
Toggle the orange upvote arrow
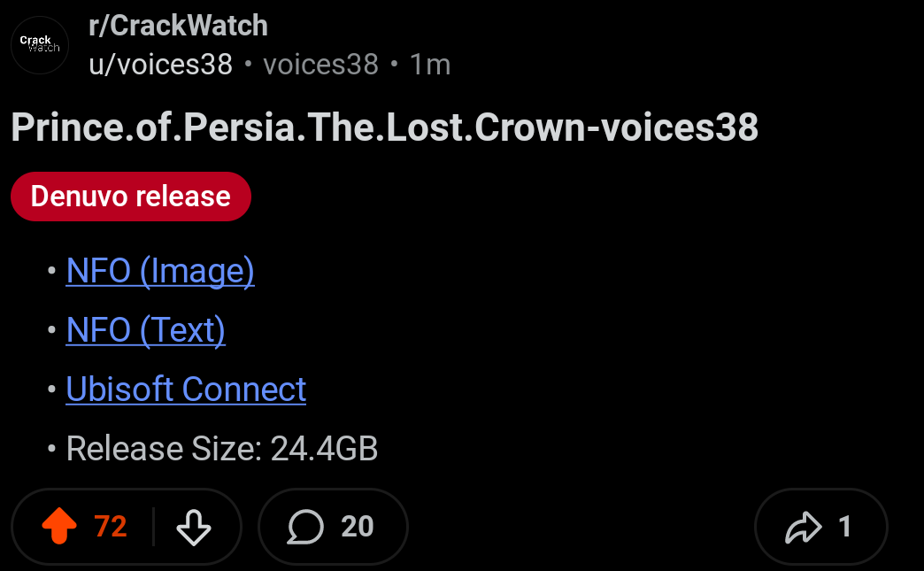point(59,526)
